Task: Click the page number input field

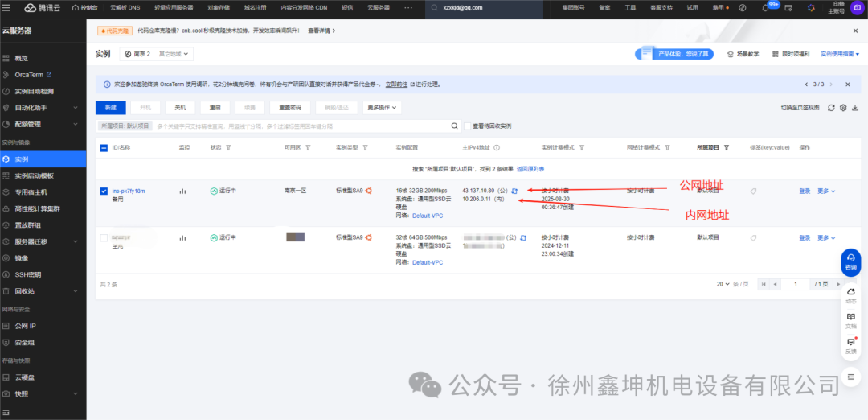Action: click(x=796, y=284)
